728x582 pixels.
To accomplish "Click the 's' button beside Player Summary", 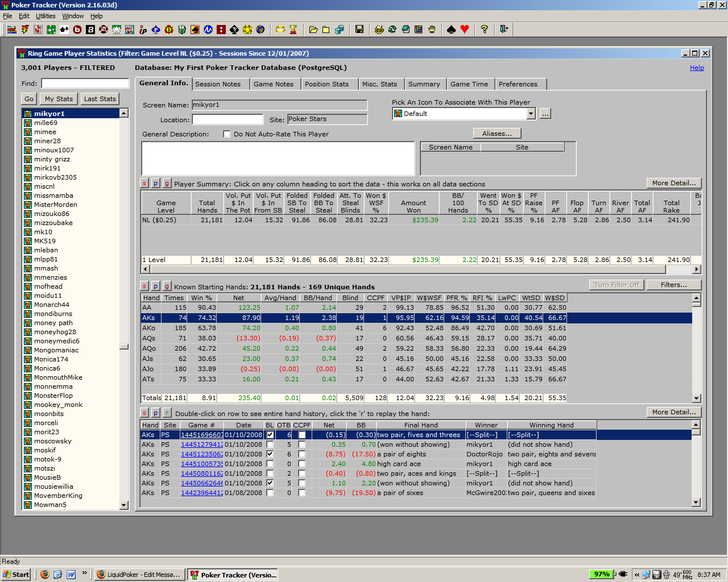I will 144,184.
